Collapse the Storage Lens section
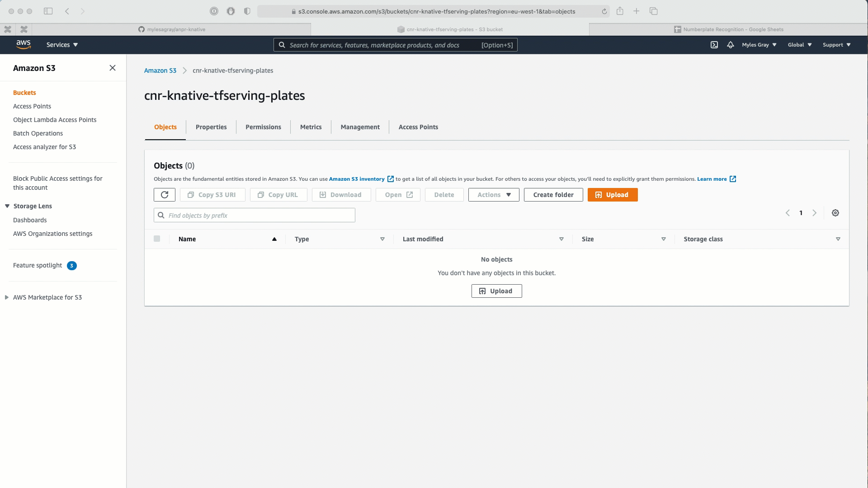 click(x=7, y=206)
